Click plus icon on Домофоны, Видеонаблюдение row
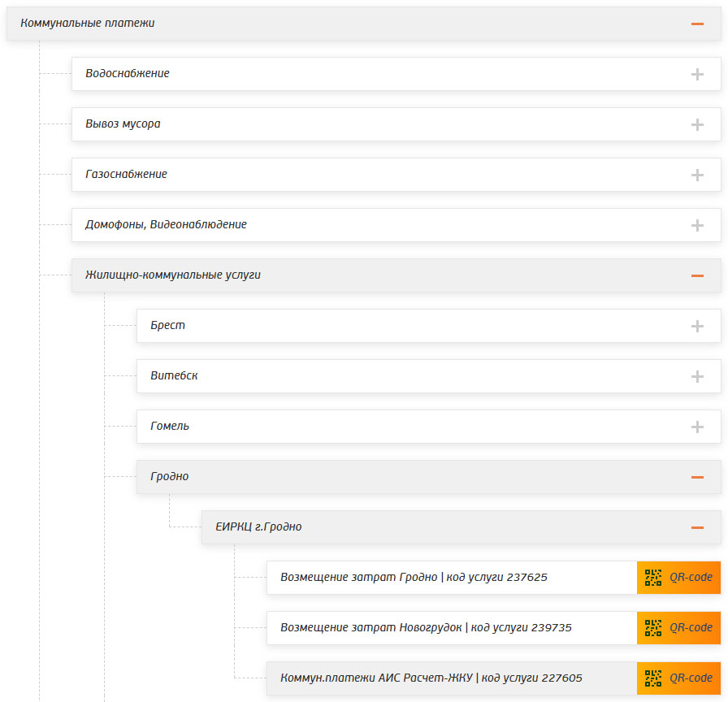The image size is (728, 702). pos(697,225)
